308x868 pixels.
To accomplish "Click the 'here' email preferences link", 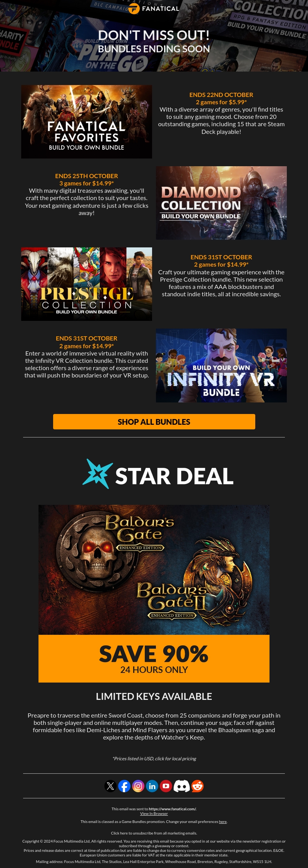I will (x=223, y=821).
